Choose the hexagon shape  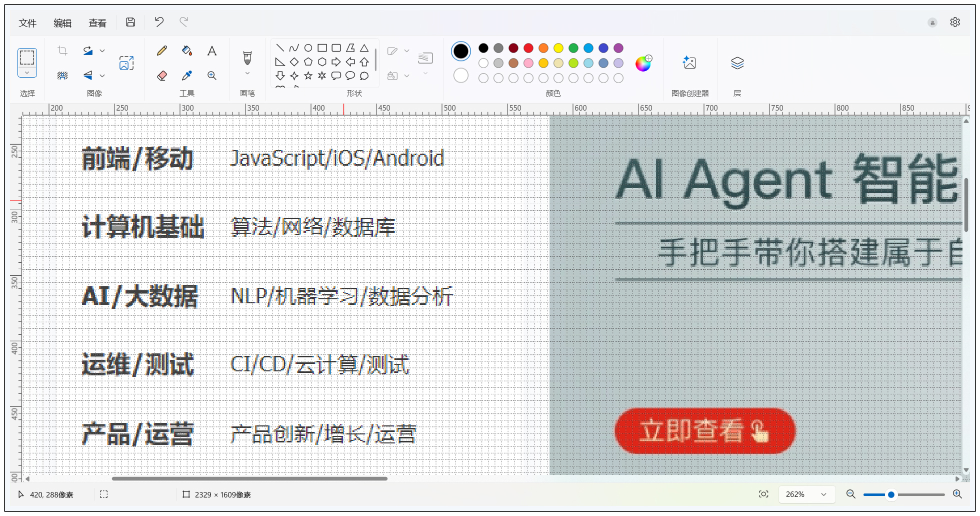pos(322,62)
